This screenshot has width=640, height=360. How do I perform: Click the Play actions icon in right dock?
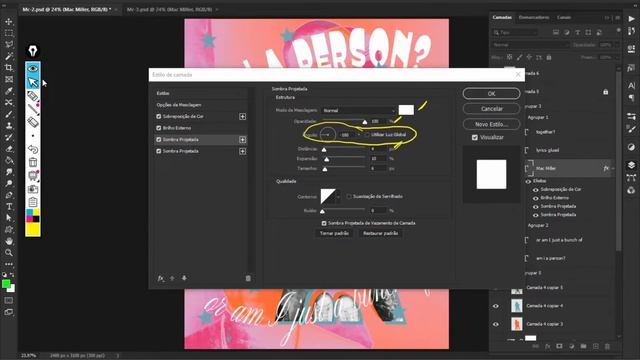point(631,19)
